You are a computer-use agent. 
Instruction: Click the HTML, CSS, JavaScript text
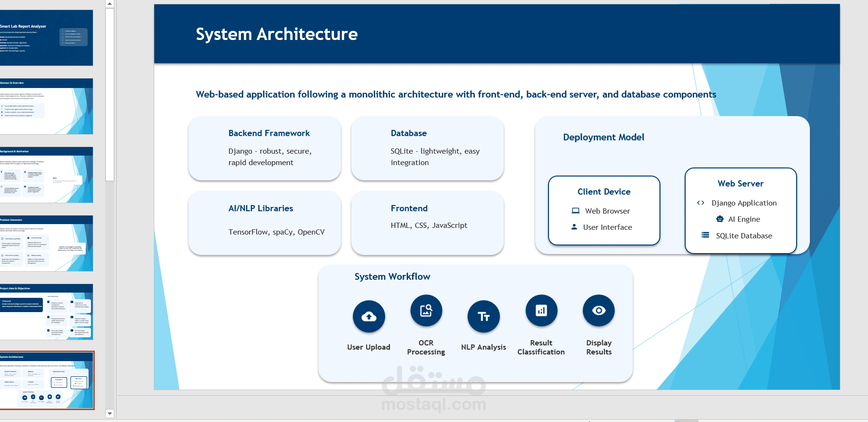pos(429,225)
